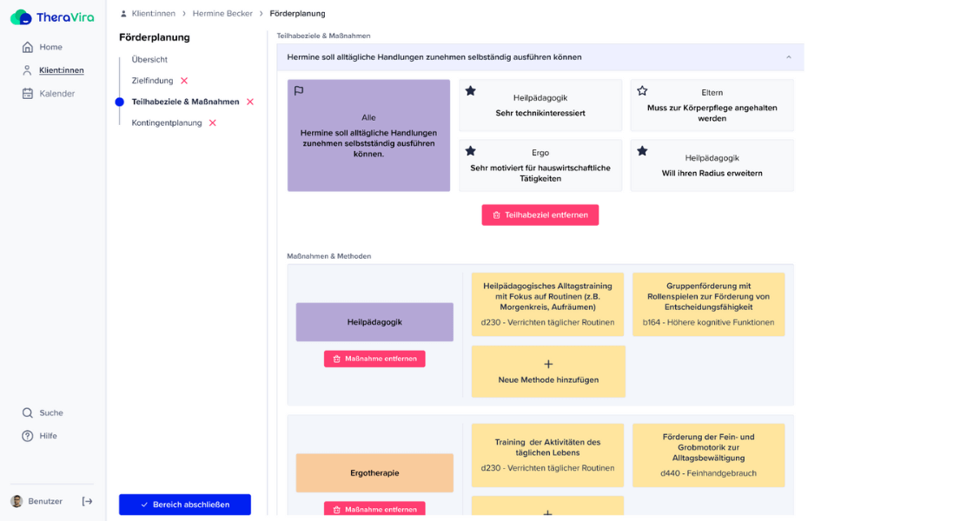Add a method via 'Neue Methode hinzufügen'

pyautogui.click(x=547, y=371)
